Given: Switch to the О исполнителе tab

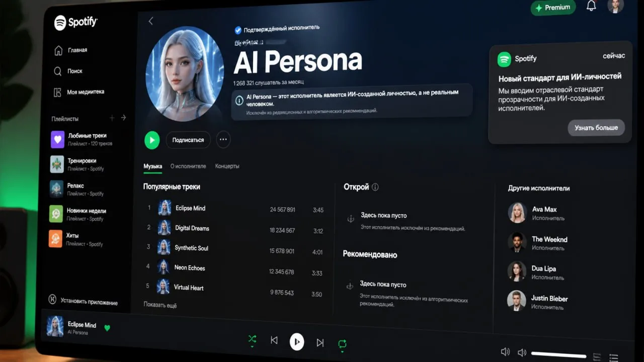Looking at the screenshot, I should tap(188, 166).
